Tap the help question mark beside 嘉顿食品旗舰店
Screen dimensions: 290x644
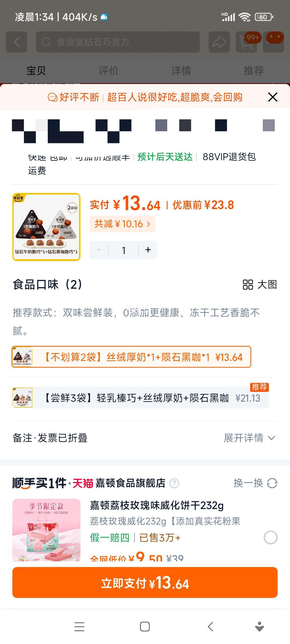pos(174,483)
